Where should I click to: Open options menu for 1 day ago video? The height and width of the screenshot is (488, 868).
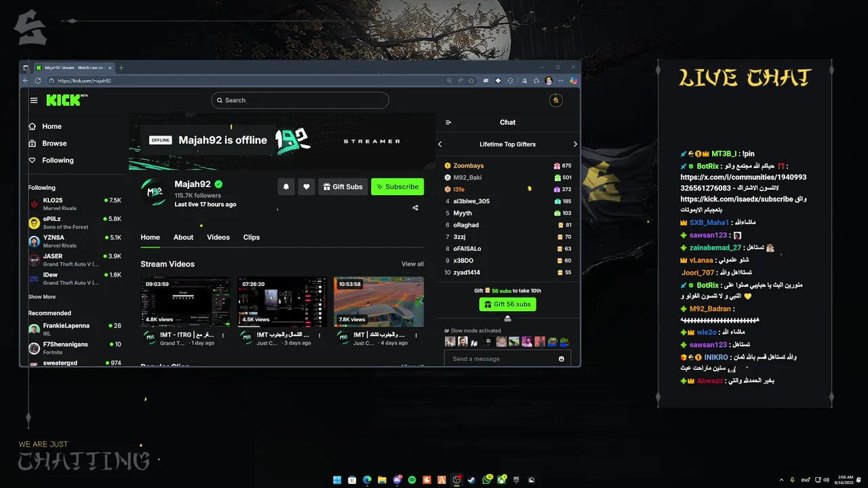click(223, 335)
